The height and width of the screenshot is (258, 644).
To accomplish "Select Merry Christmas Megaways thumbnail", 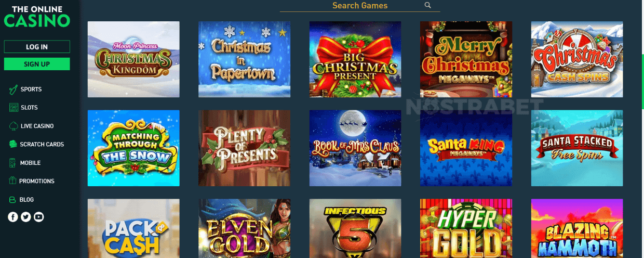I will (466, 59).
